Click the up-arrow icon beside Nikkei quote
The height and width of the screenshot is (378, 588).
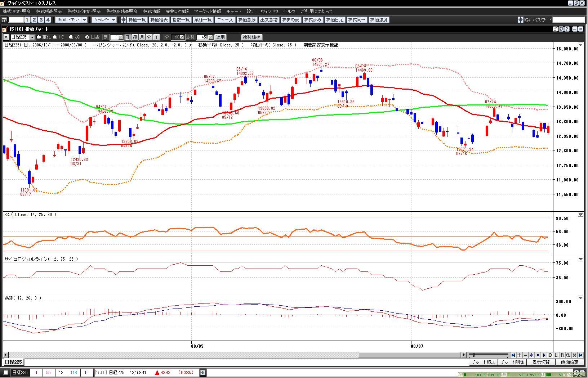pyautogui.click(x=203, y=373)
